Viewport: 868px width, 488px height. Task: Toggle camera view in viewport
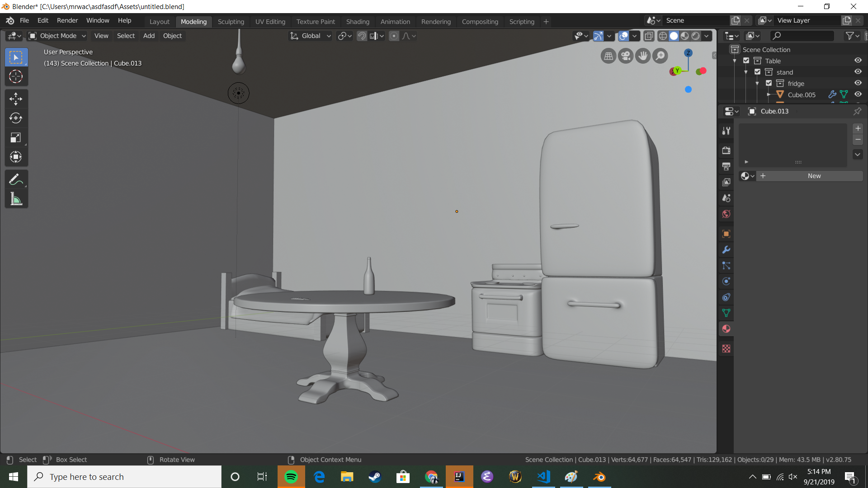[x=626, y=56]
